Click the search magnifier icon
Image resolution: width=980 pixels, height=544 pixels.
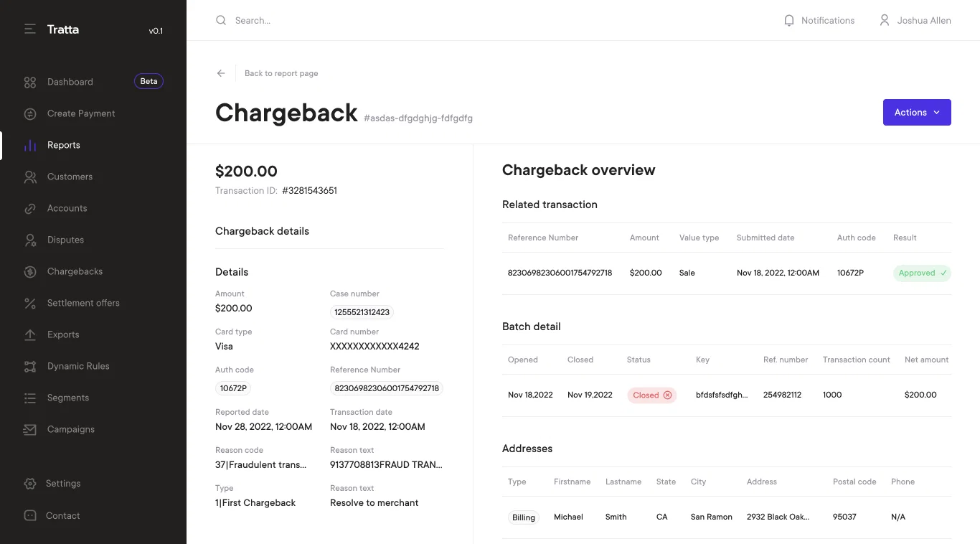click(x=221, y=20)
